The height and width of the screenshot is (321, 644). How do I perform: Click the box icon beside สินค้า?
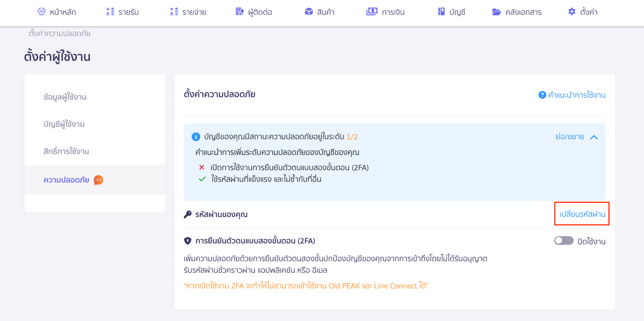pyautogui.click(x=309, y=12)
